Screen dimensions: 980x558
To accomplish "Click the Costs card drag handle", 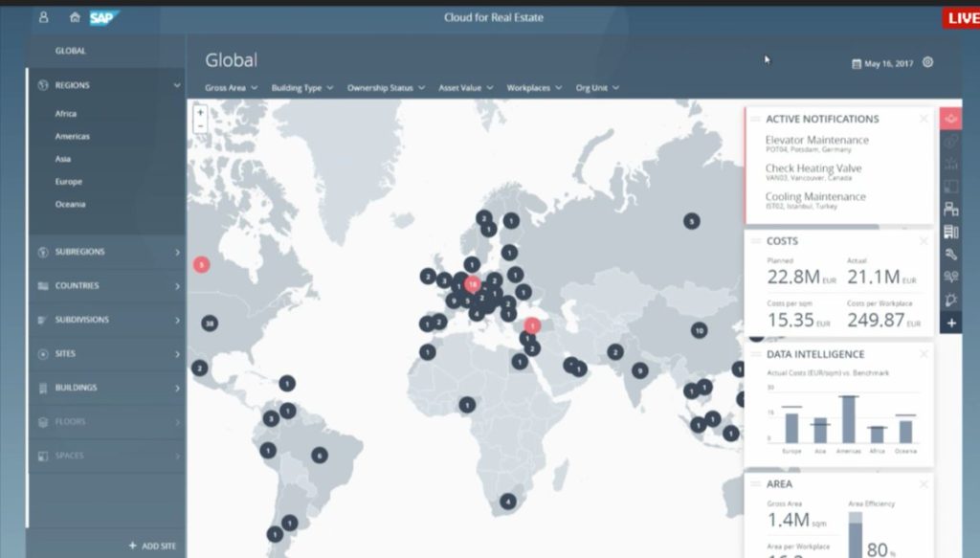I will 755,241.
